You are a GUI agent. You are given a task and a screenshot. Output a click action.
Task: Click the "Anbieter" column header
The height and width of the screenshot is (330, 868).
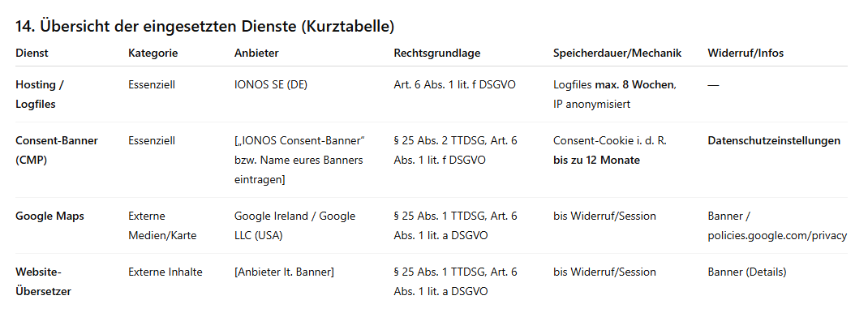coord(256,54)
